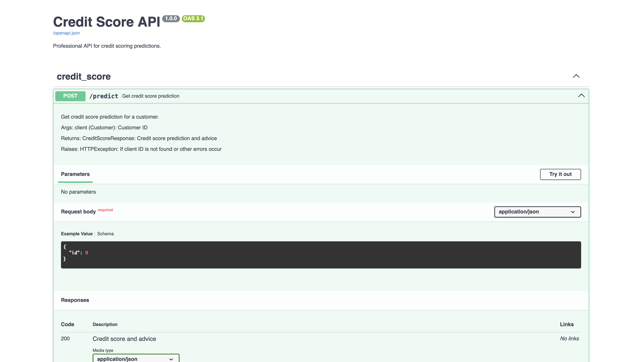Click the required label on Request body
Viewport: 644px width, 362px height.
105,210
